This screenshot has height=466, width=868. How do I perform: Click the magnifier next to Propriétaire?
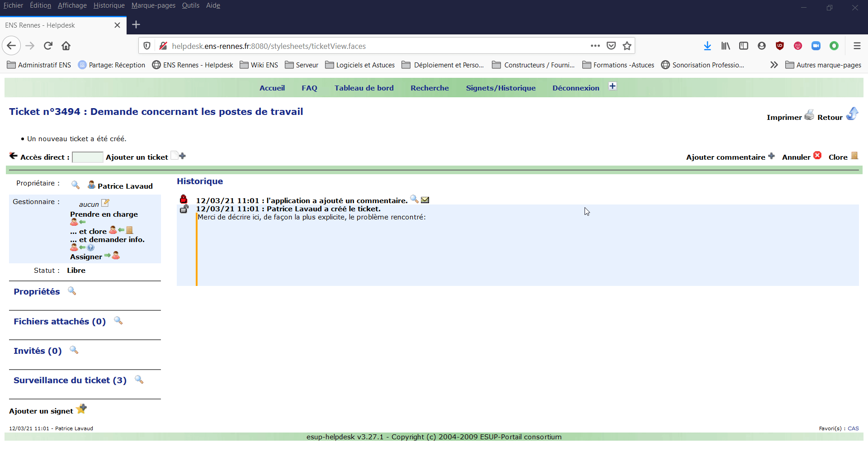[x=75, y=185]
